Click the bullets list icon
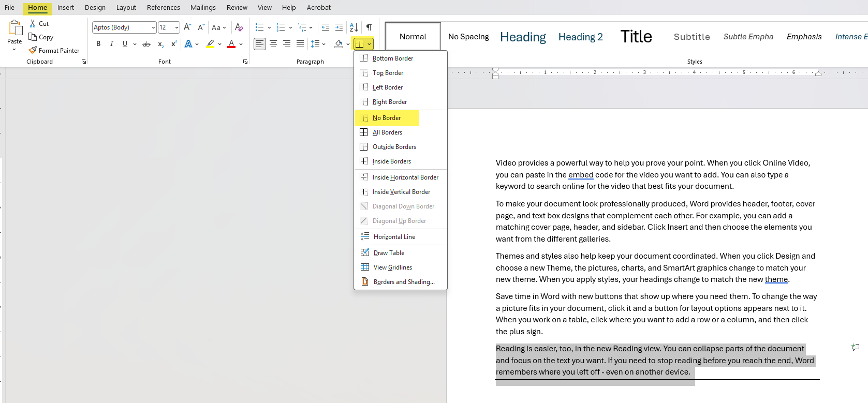Image resolution: width=868 pixels, height=403 pixels. tap(260, 27)
